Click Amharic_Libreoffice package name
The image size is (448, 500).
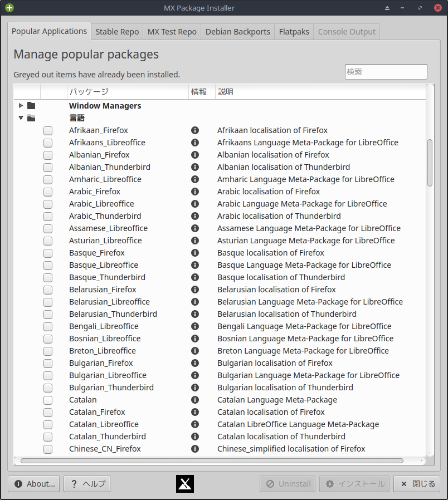(x=105, y=179)
